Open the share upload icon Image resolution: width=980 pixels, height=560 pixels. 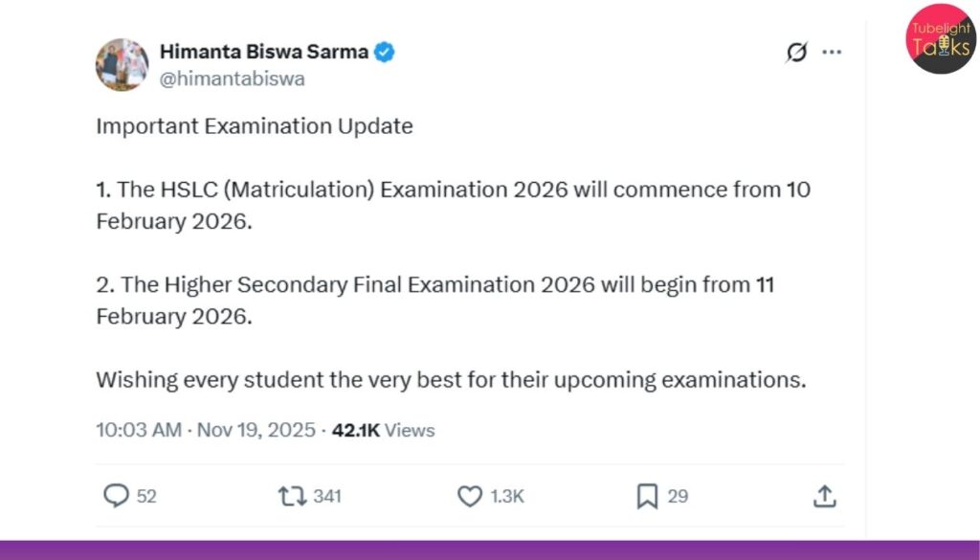point(825,496)
